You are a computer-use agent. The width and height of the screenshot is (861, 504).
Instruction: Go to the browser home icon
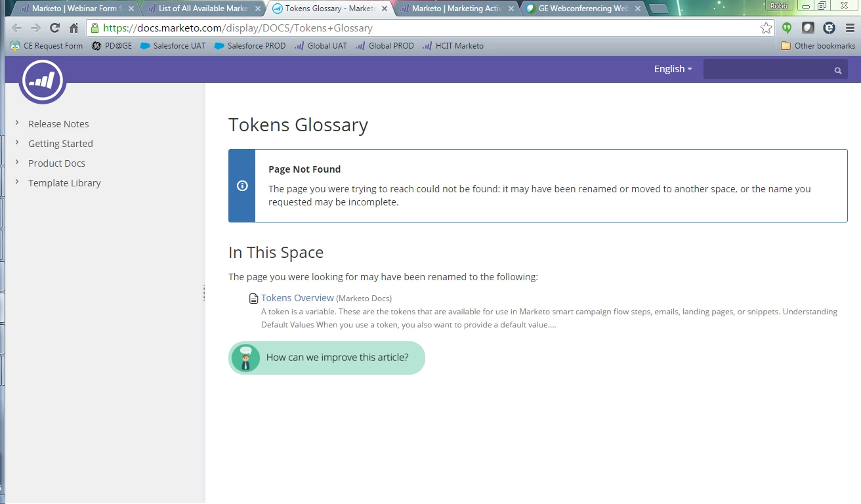pyautogui.click(x=74, y=28)
